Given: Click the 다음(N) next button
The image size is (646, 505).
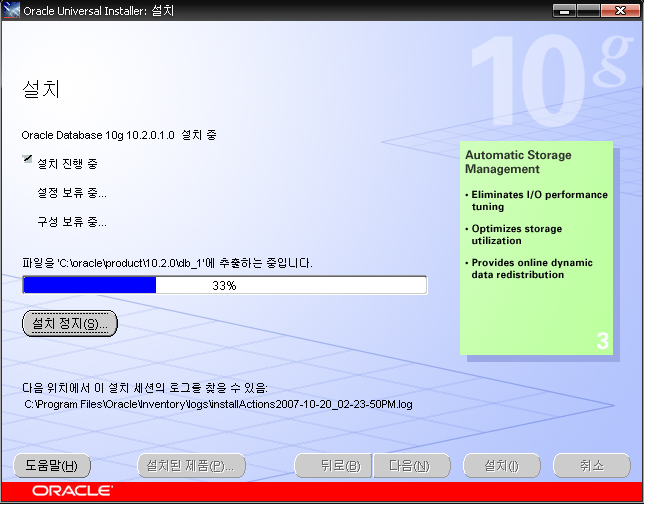Looking at the screenshot, I should pyautogui.click(x=412, y=466).
